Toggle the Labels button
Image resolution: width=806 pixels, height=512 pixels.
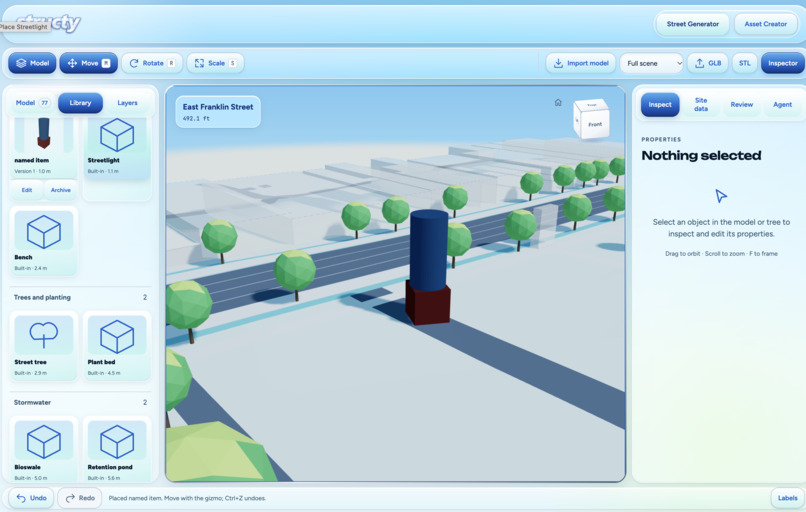(x=787, y=498)
